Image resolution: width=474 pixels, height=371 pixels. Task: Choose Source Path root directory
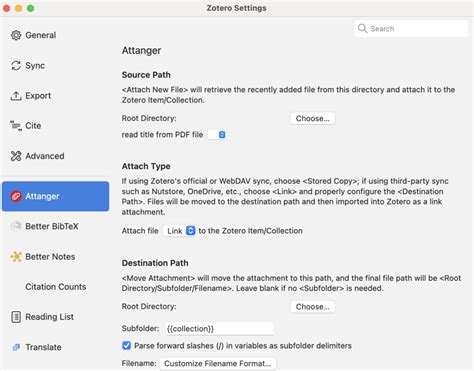[313, 118]
